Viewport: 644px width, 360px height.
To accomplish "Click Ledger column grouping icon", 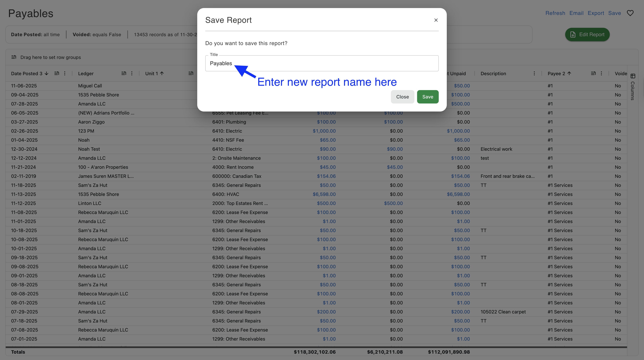I will coord(123,73).
